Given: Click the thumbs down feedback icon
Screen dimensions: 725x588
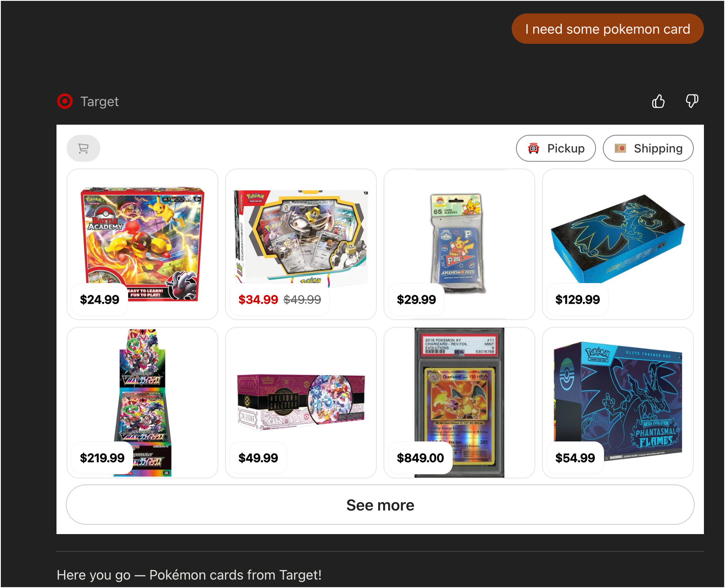Looking at the screenshot, I should coord(692,101).
